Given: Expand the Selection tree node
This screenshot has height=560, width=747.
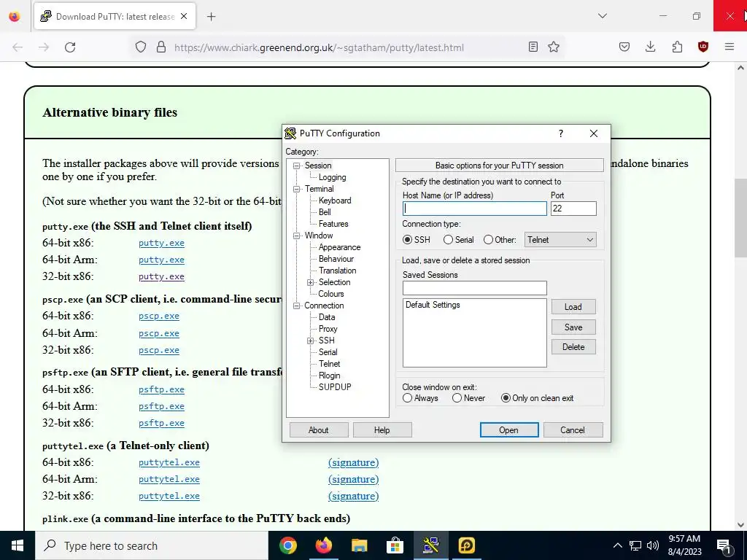Looking at the screenshot, I should [311, 282].
